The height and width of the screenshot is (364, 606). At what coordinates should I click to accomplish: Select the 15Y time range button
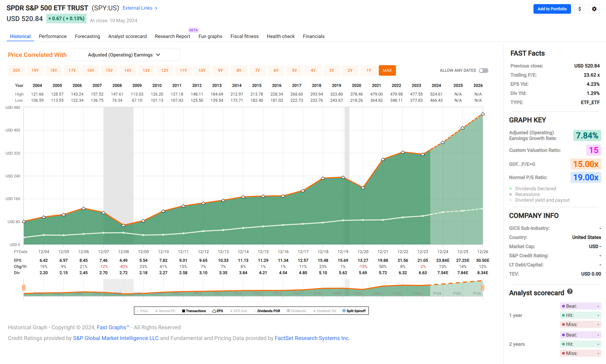coord(109,70)
